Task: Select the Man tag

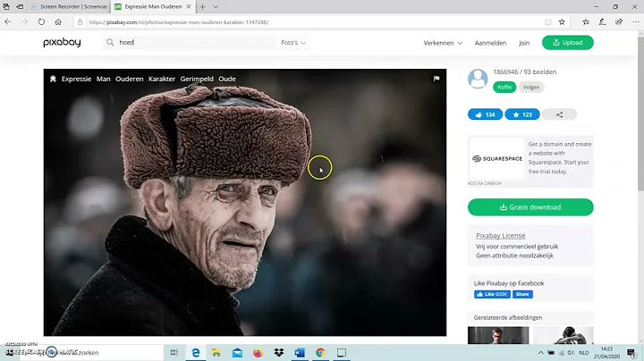Action: coord(104,79)
